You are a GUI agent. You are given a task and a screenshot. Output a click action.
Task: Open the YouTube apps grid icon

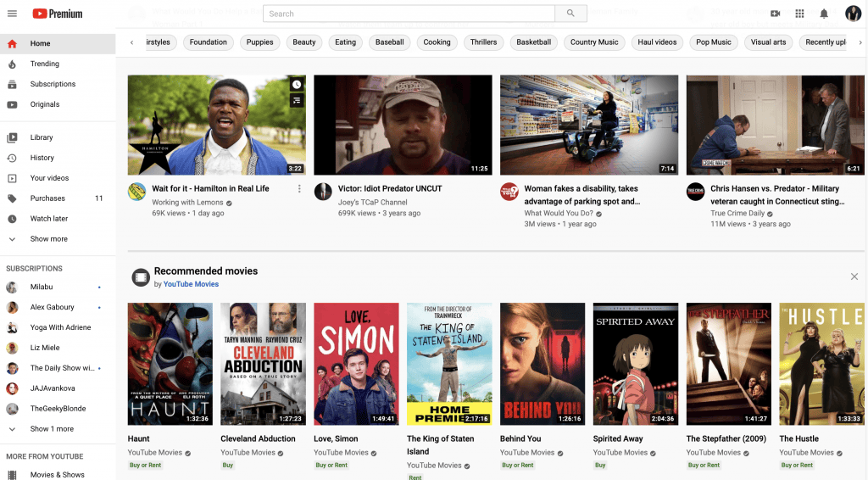tap(800, 14)
